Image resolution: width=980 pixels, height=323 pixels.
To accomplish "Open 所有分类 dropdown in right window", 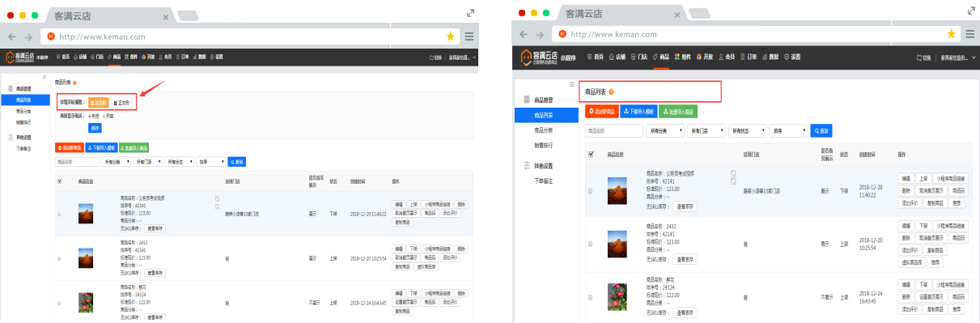I will [665, 130].
